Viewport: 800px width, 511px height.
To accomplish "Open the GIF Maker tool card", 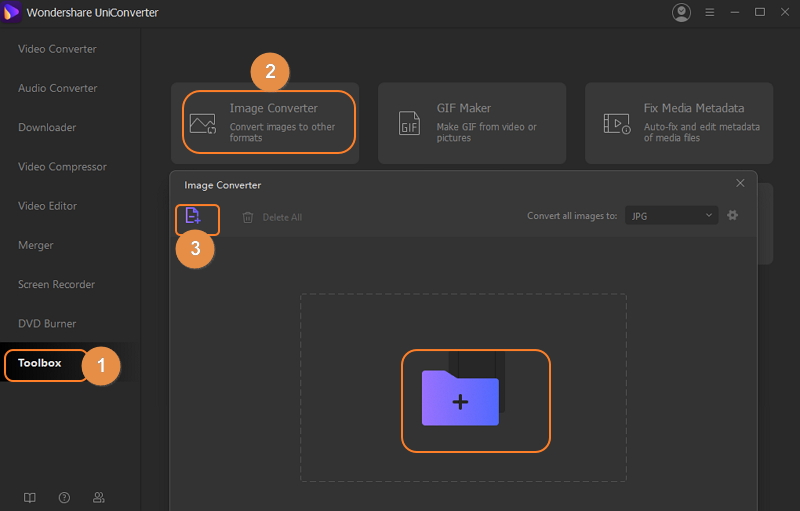I will pyautogui.click(x=472, y=123).
